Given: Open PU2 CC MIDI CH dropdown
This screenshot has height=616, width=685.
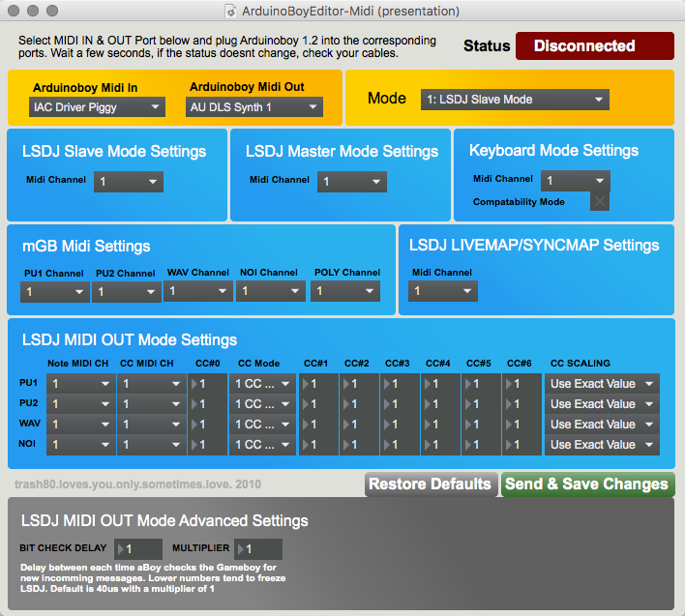Looking at the screenshot, I should 152,404.
